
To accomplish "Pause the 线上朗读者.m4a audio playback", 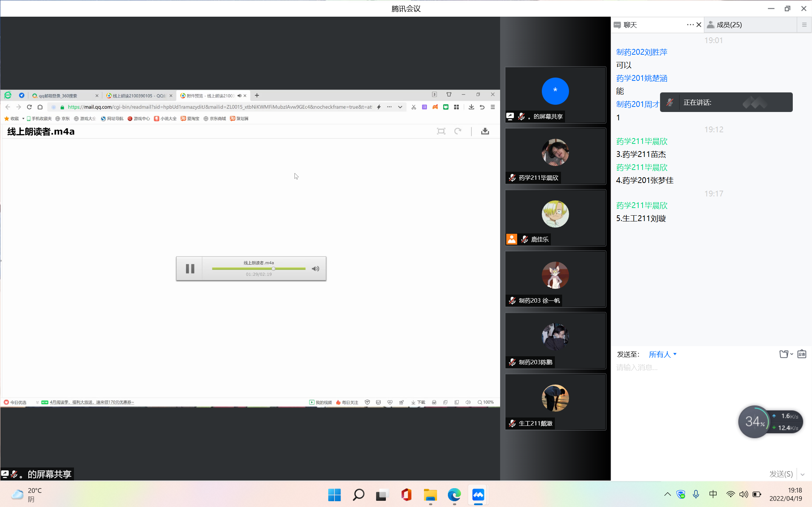I will tap(190, 269).
